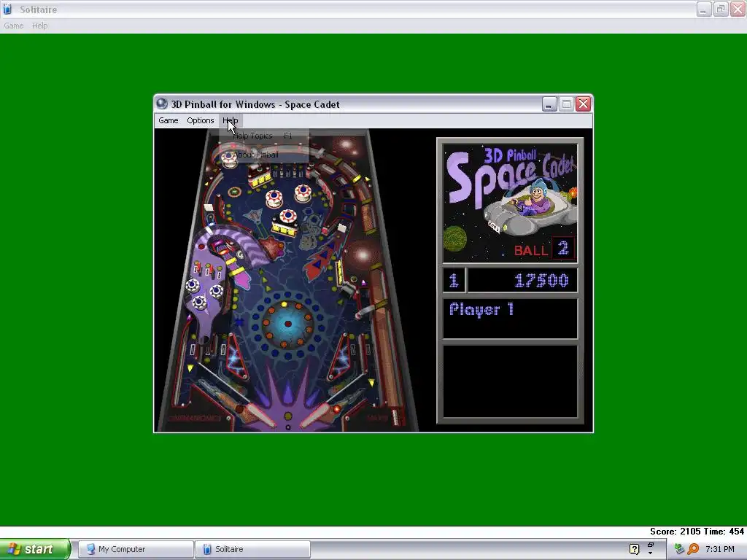
Task: Click the Space Cadet logo artwork
Action: pos(510,203)
